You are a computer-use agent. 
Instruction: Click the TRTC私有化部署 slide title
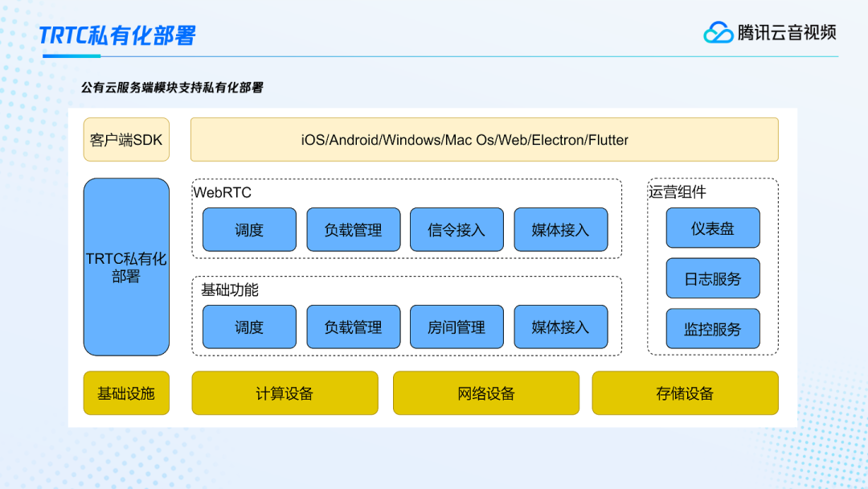click(x=117, y=35)
